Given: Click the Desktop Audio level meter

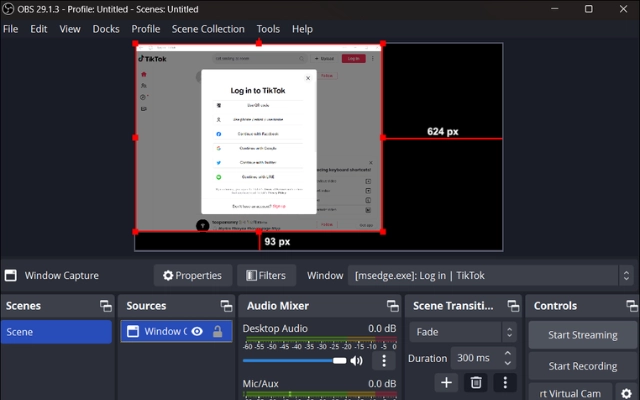Looking at the screenshot, I should tap(320, 339).
